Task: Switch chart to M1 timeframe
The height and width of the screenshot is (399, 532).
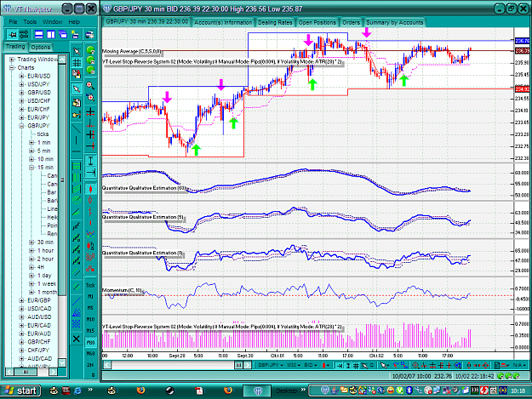Action: click(90, 297)
